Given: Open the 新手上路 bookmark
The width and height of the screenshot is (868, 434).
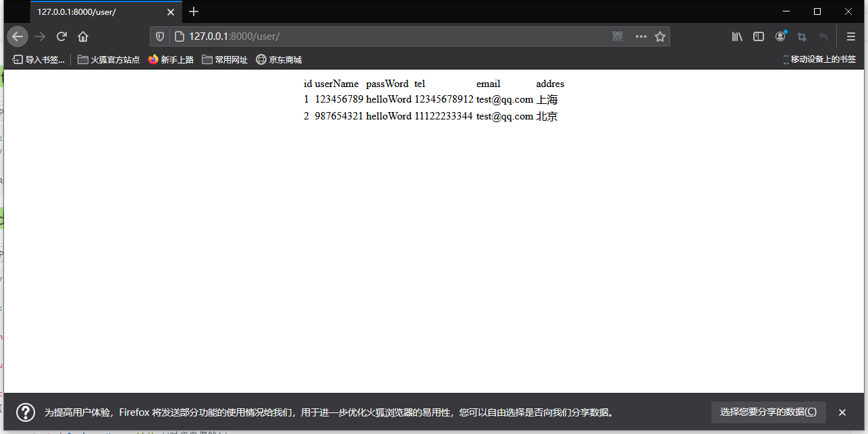Looking at the screenshot, I should point(171,59).
